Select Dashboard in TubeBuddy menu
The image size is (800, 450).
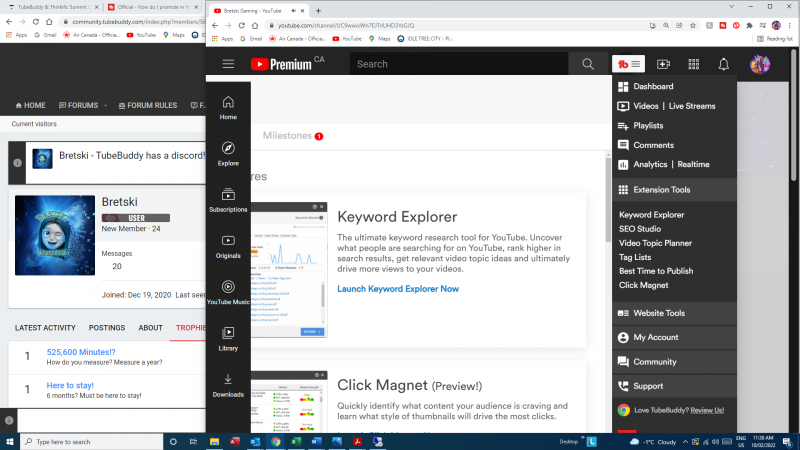click(x=653, y=87)
